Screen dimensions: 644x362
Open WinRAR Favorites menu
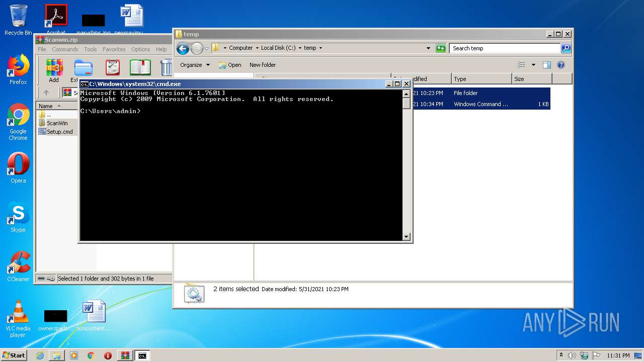point(114,49)
